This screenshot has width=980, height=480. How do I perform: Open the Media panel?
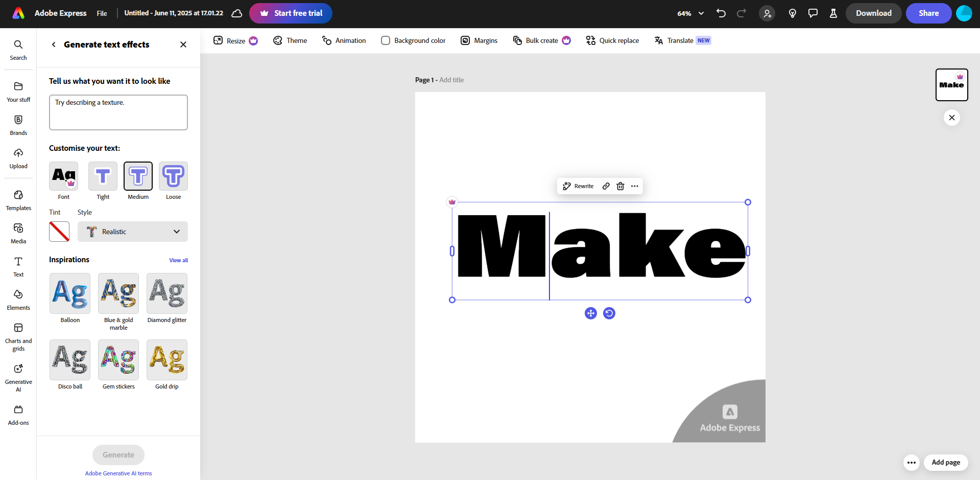point(18,233)
